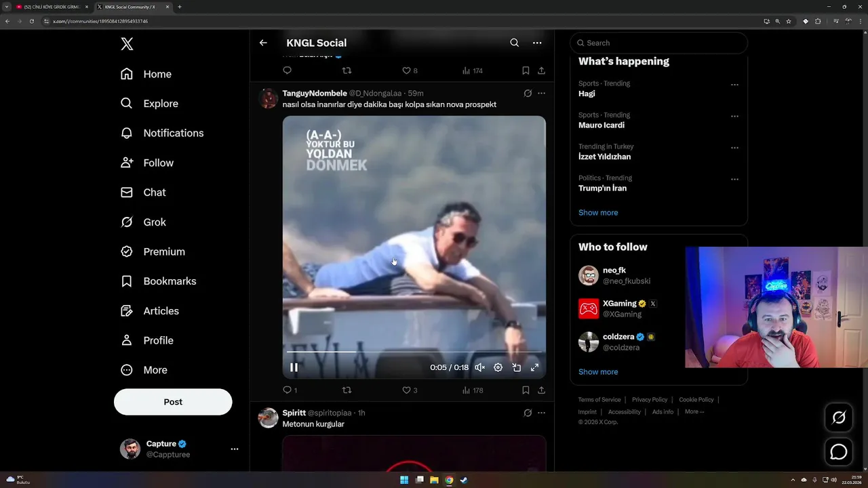Reply to TanguyNdombele post
868x488 pixels.
click(290, 390)
